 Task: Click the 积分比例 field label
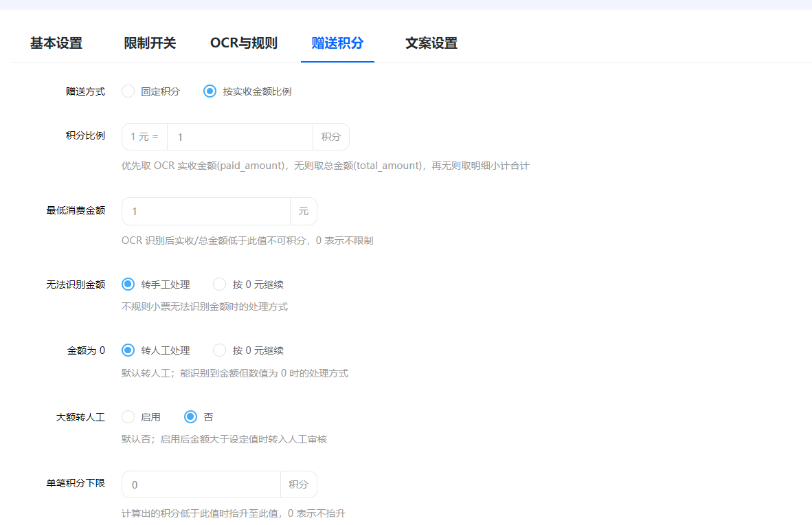click(85, 136)
